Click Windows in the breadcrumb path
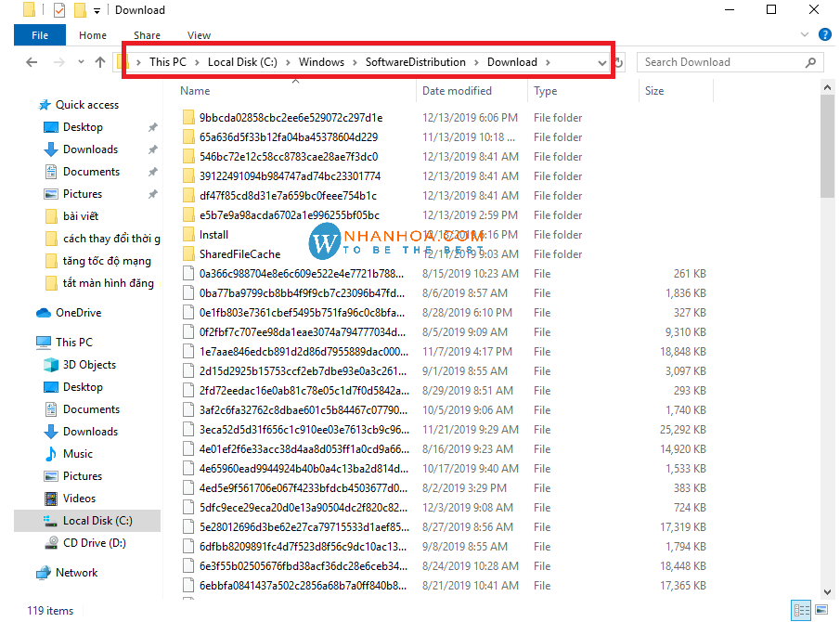The height and width of the screenshot is (622, 840). (321, 62)
